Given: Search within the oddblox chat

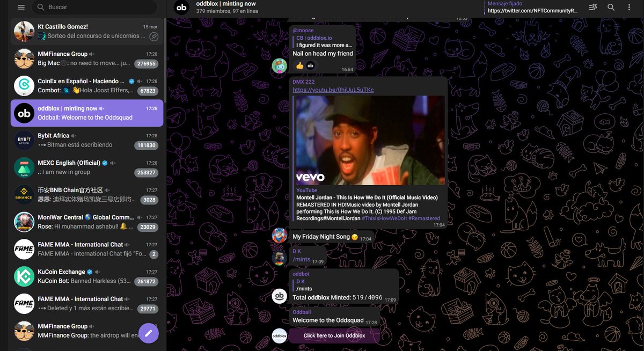Looking at the screenshot, I should coord(611,8).
